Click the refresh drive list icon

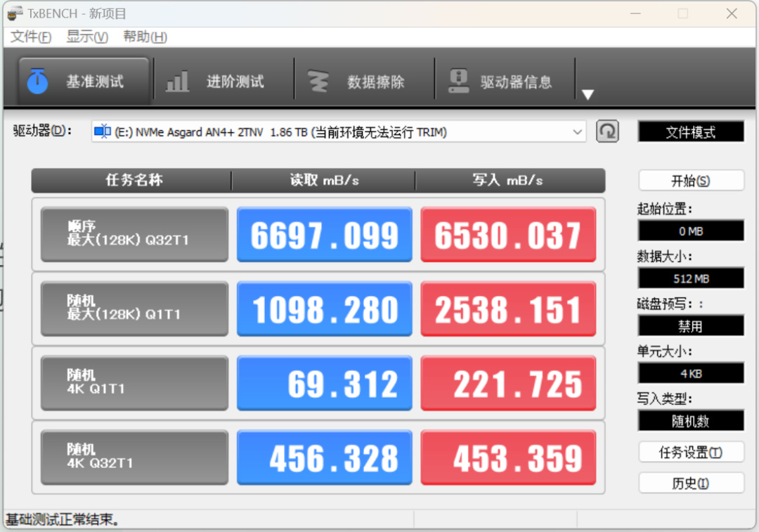pos(607,131)
